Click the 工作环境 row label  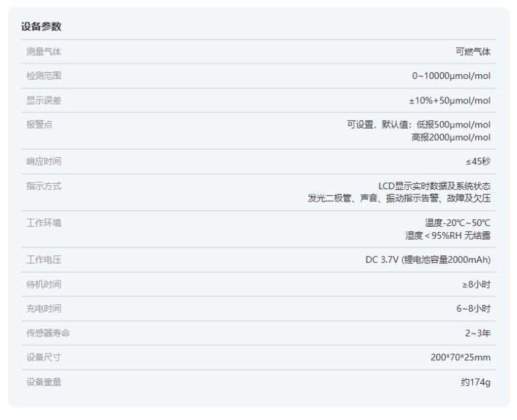(x=44, y=223)
